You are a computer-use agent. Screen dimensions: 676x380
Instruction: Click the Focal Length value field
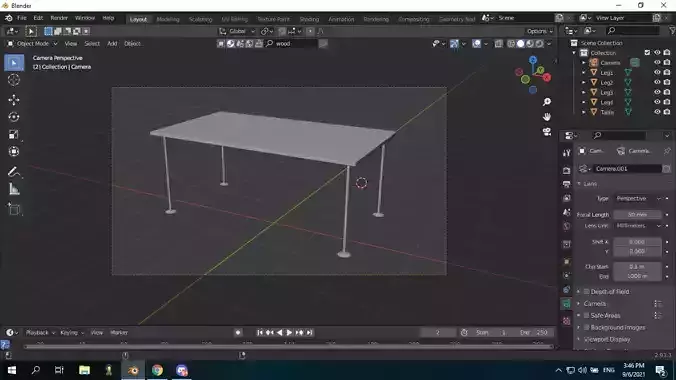(637, 214)
